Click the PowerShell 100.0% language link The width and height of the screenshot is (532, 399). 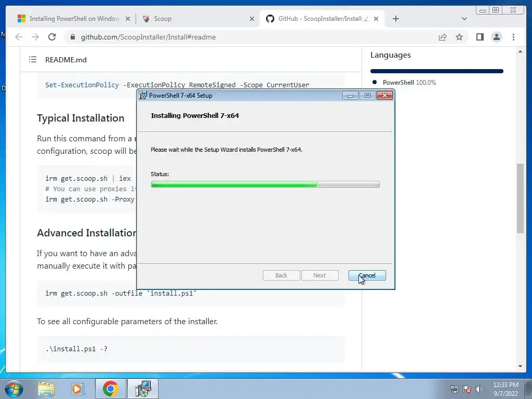(x=409, y=83)
